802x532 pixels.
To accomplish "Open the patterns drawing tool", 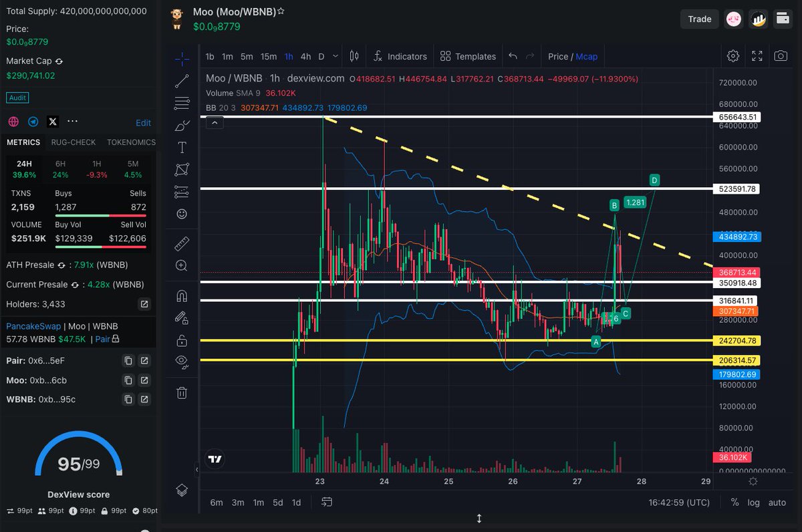I will pyautogui.click(x=182, y=170).
